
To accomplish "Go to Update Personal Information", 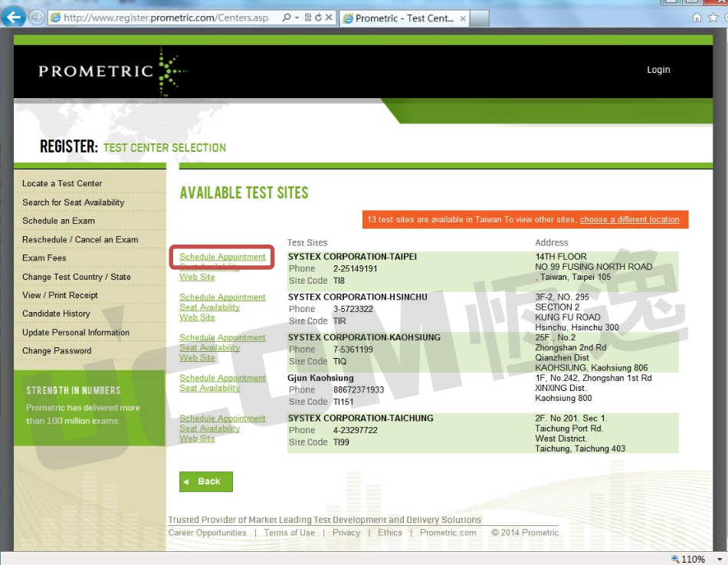I will click(76, 332).
